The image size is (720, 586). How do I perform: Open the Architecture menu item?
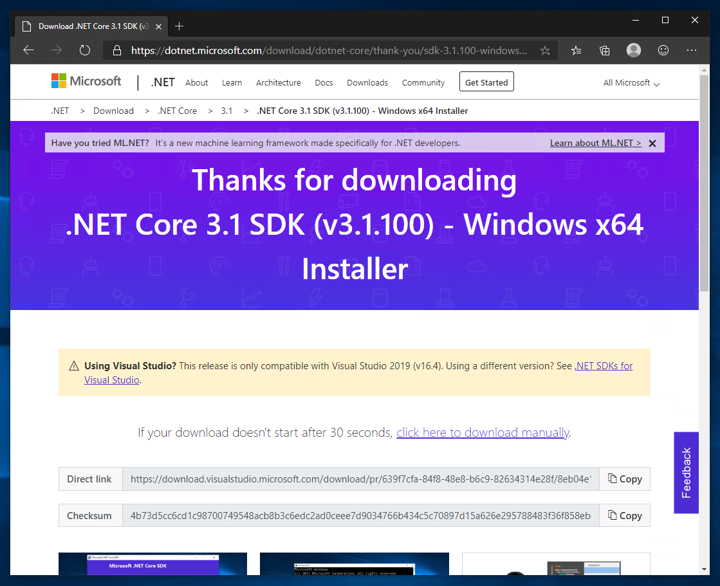278,83
